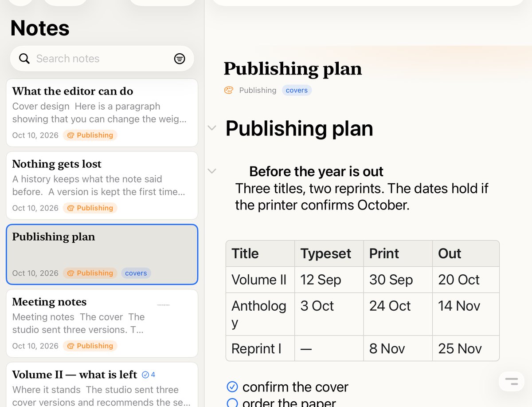Collapse the "Before the year is out" section

pyautogui.click(x=212, y=171)
